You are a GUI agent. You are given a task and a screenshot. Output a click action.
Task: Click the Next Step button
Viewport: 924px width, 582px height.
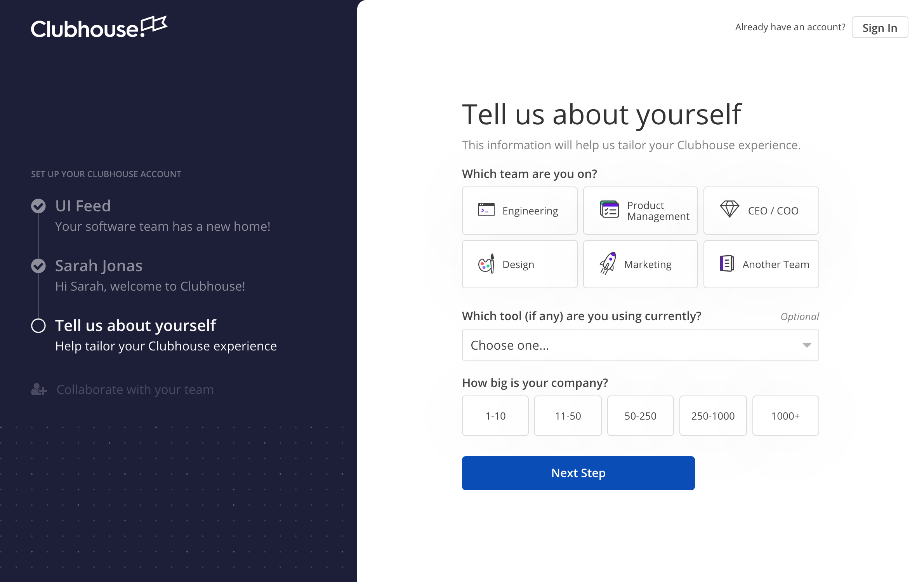[x=578, y=473]
